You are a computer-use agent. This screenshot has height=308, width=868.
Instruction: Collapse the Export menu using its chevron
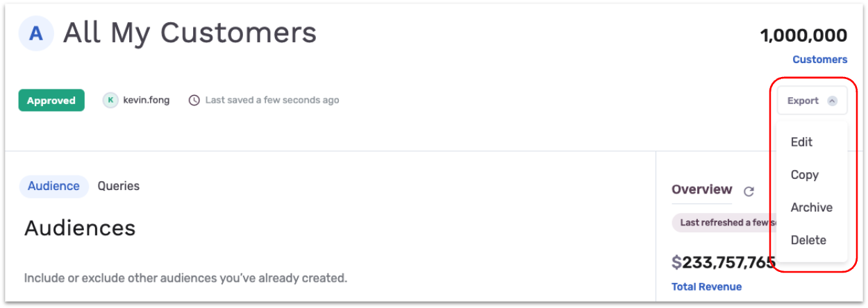tap(832, 101)
